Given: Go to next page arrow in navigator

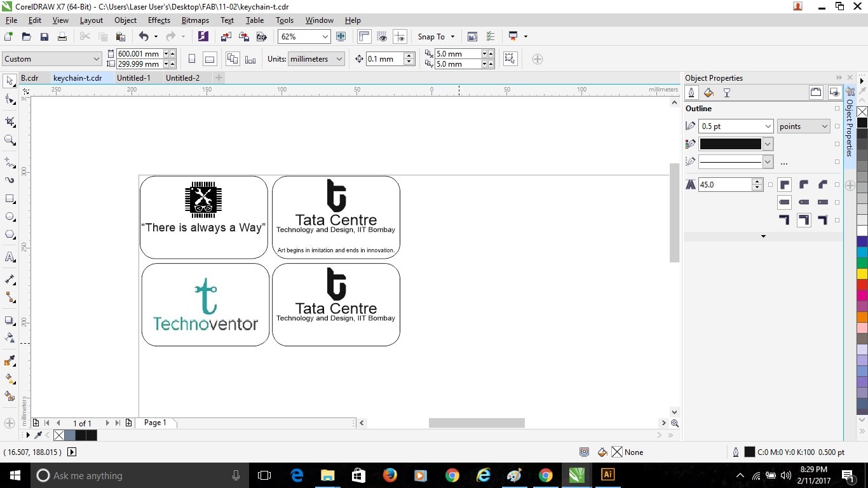Looking at the screenshot, I should 107,423.
